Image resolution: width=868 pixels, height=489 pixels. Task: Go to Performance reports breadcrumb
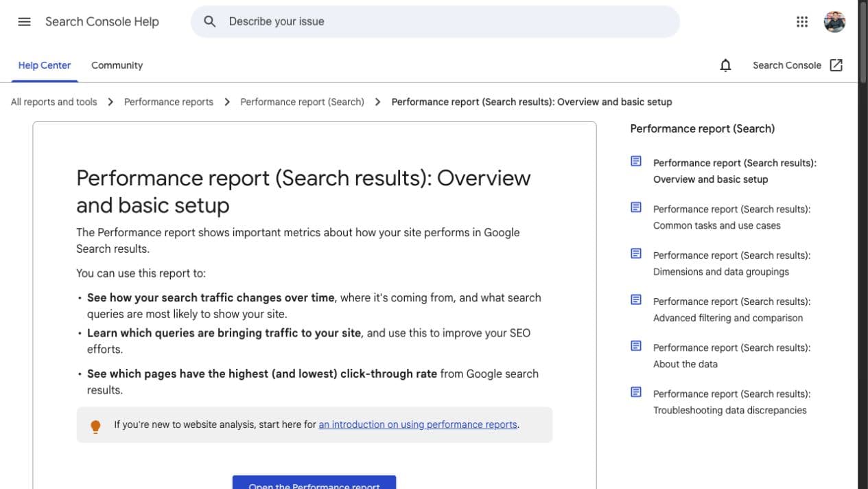click(x=169, y=102)
